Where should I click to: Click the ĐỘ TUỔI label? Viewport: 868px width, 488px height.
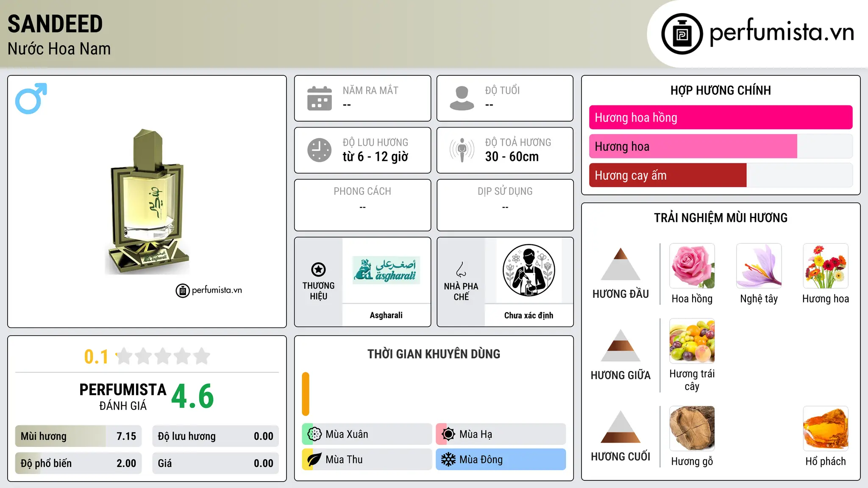click(x=502, y=90)
